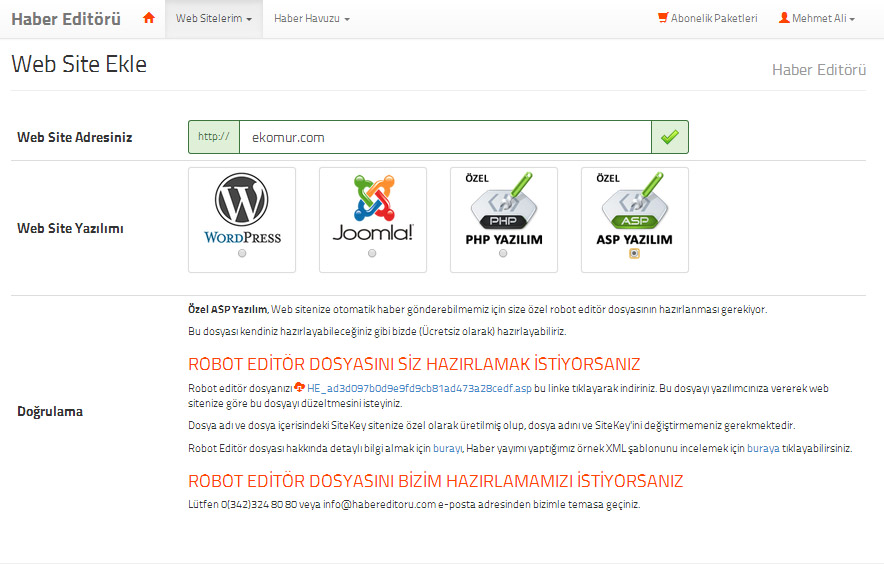This screenshot has width=884, height=569.
Task: Click the download cloud icon before the file link
Action: click(299, 387)
